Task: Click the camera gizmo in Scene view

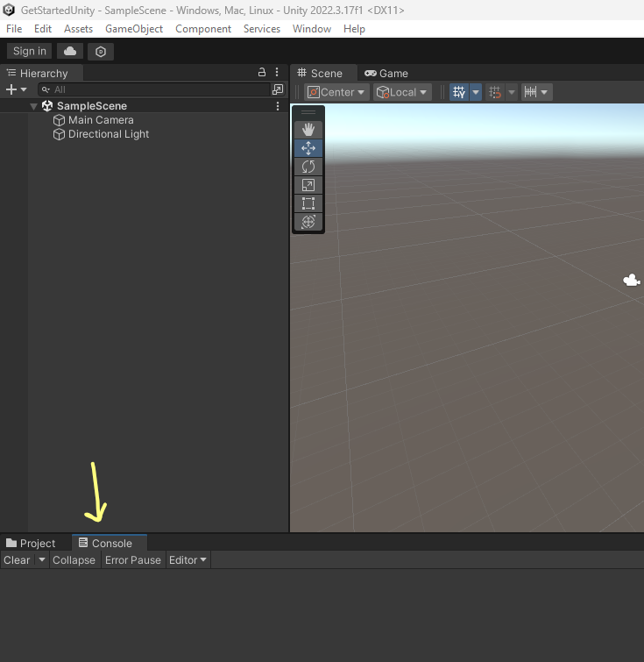Action: 632,281
